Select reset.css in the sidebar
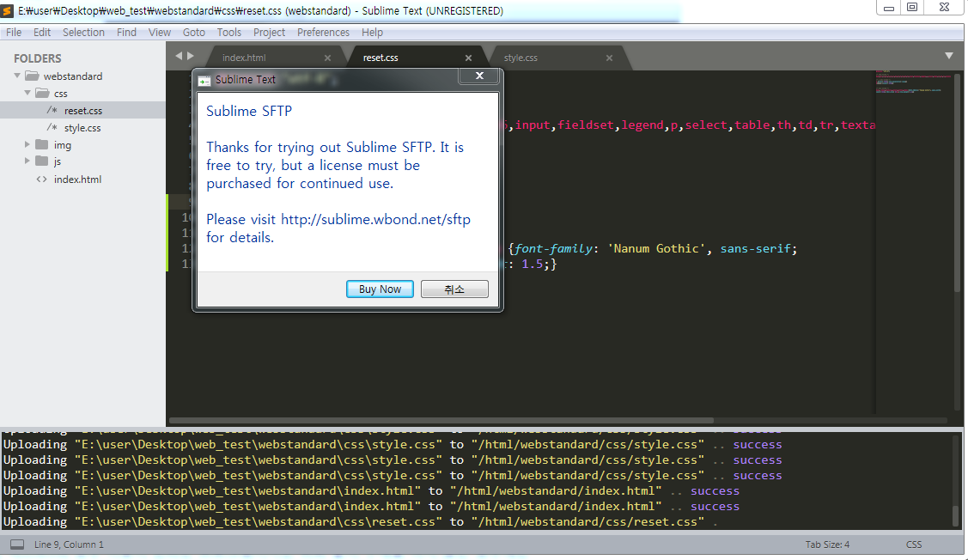This screenshot has height=560, width=968. tap(82, 111)
